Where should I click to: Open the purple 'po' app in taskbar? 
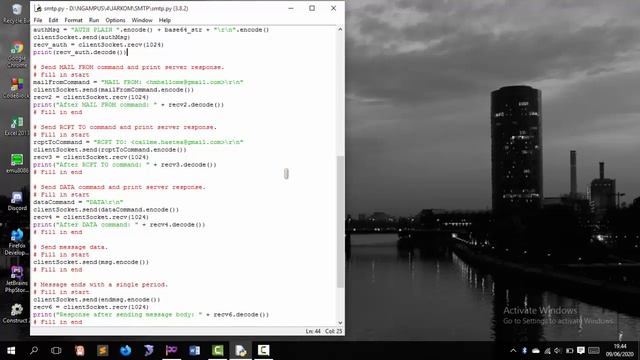(171, 350)
